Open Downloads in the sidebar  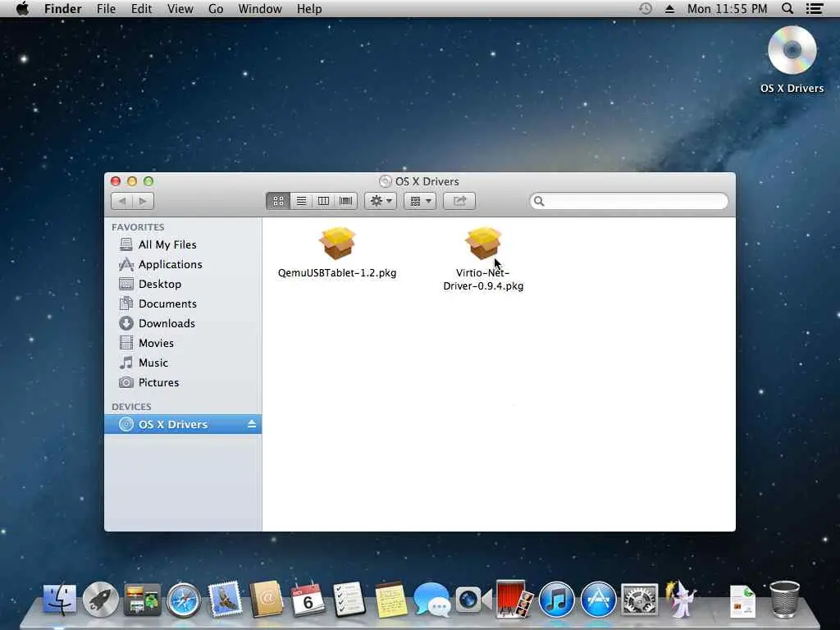[x=183, y=323]
